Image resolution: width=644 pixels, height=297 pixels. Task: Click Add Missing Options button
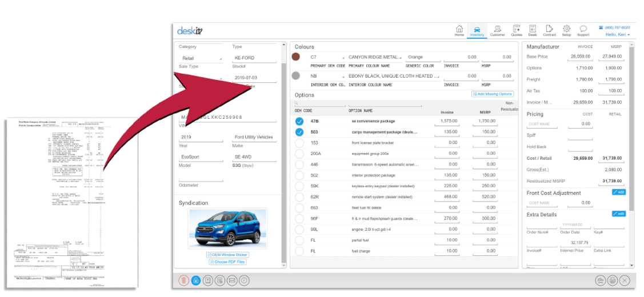pos(493,94)
